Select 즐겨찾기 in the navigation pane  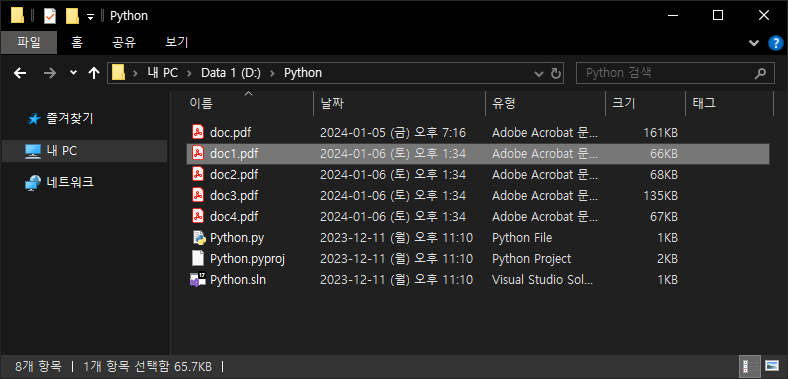tap(69, 119)
